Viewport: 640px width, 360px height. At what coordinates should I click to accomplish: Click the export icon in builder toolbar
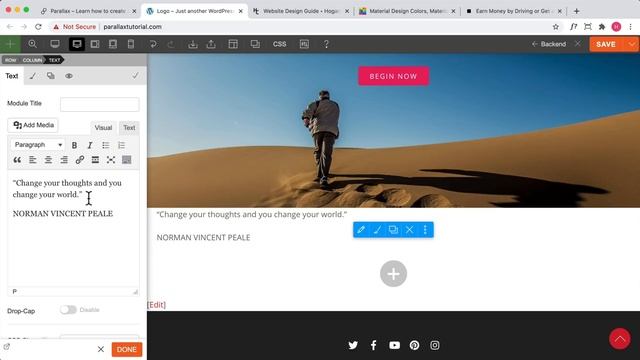(211, 44)
